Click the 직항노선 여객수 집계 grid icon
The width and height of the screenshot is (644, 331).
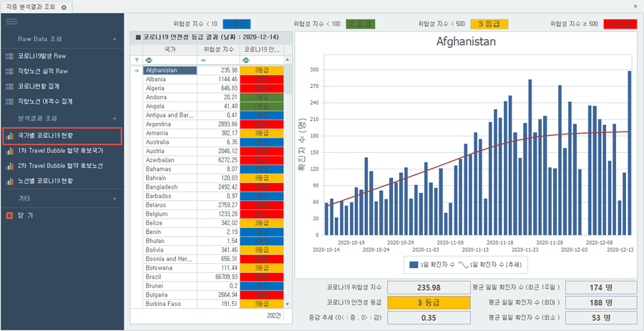pyautogui.click(x=10, y=101)
